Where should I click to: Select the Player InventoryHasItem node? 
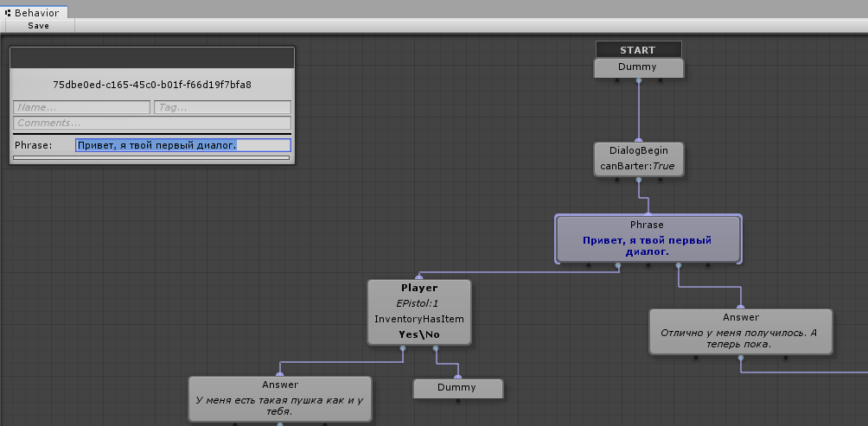[419, 312]
